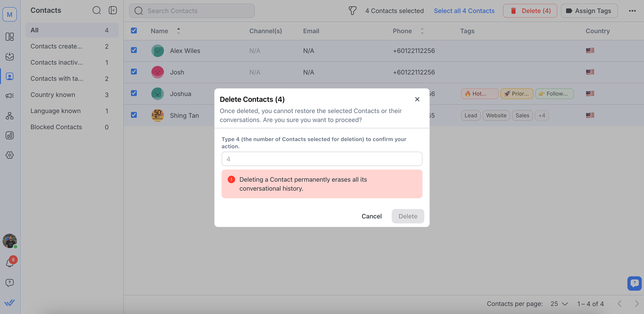This screenshot has width=644, height=314.
Task: Open the blue help chat widget
Action: (634, 283)
